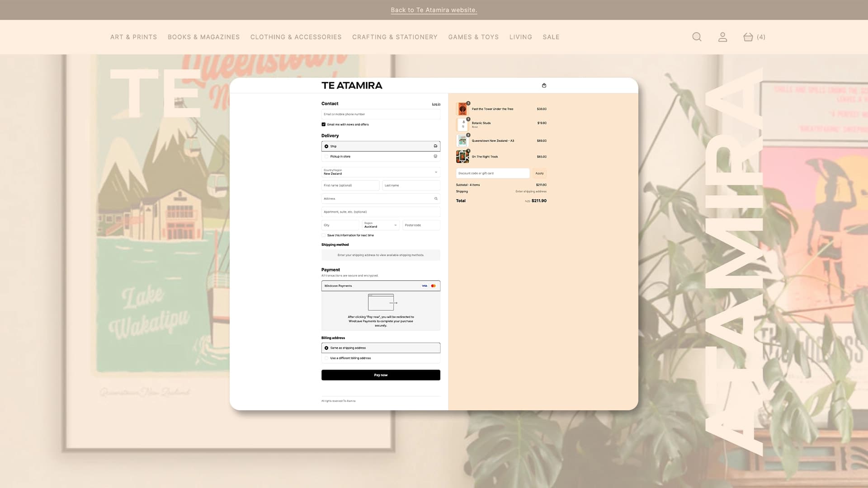The height and width of the screenshot is (488, 868).
Task: Click the Mastercard logo
Action: click(433, 286)
